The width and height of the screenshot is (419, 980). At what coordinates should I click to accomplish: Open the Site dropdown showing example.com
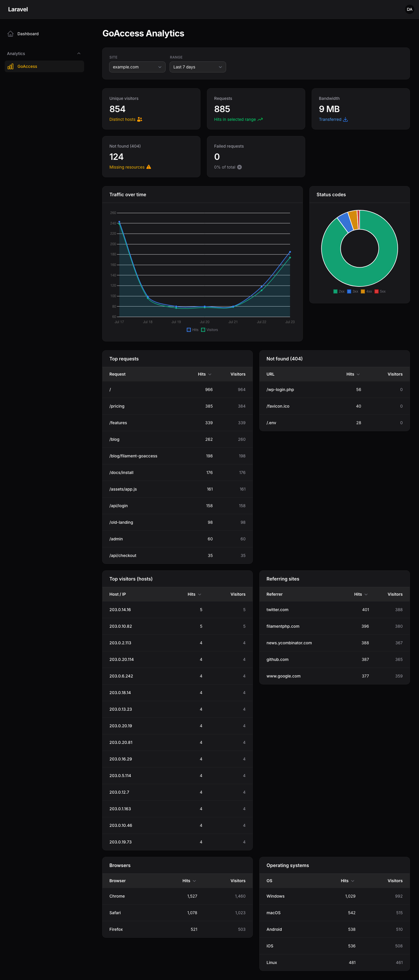(x=137, y=67)
